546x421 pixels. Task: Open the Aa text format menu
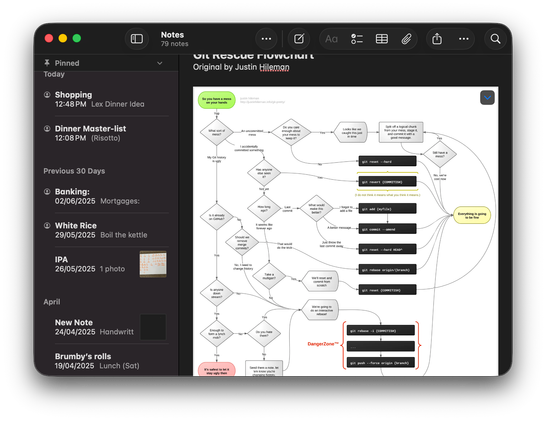pyautogui.click(x=331, y=39)
